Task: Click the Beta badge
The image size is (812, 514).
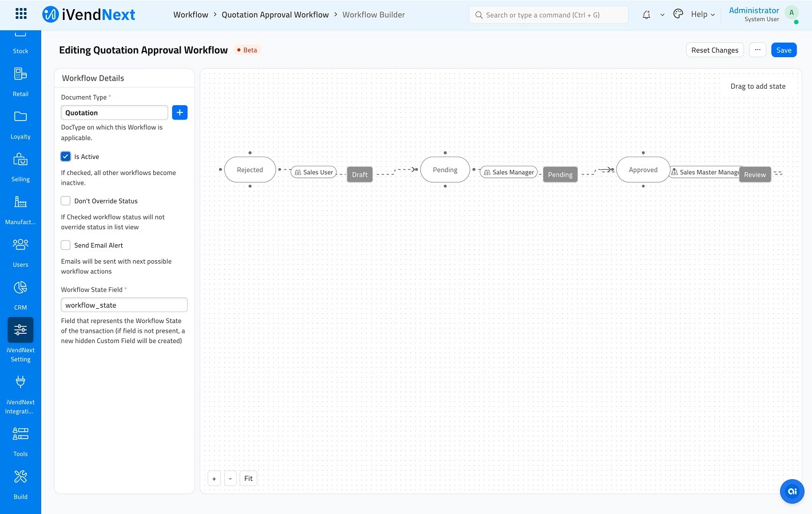Action: click(247, 50)
